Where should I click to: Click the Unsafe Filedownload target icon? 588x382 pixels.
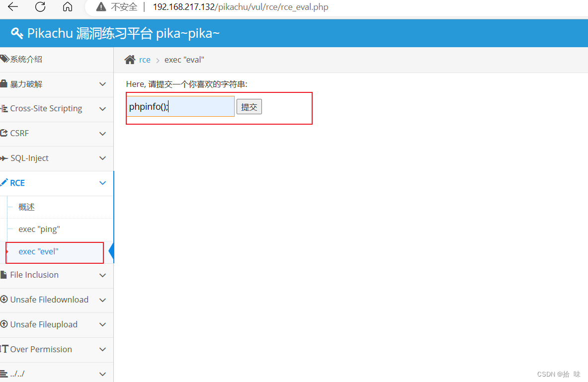point(4,299)
